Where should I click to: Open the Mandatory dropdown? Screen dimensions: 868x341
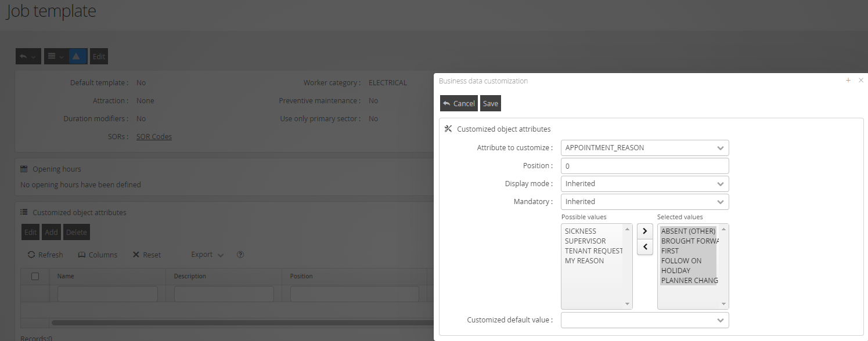[x=644, y=202]
